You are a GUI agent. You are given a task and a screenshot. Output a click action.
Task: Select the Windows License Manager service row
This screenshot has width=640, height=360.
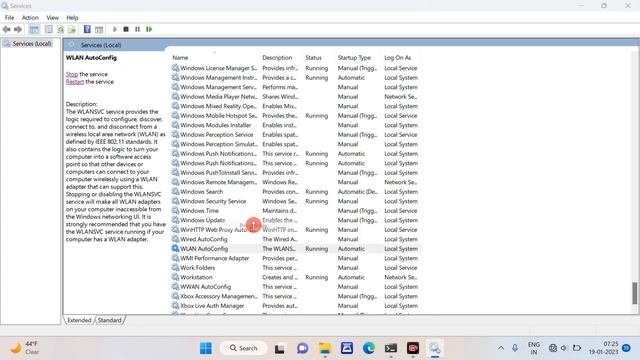click(296, 68)
